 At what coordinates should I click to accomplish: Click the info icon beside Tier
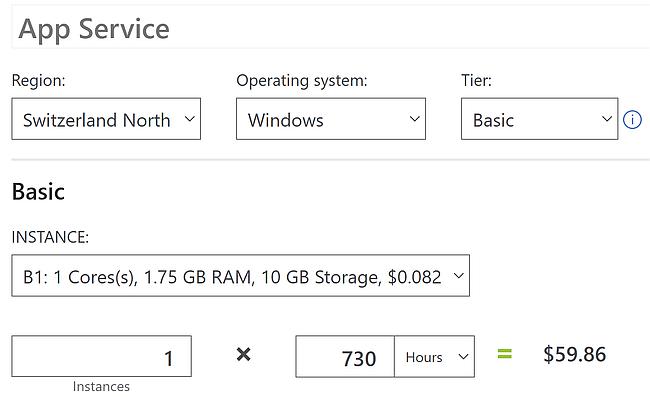pyautogui.click(x=632, y=120)
